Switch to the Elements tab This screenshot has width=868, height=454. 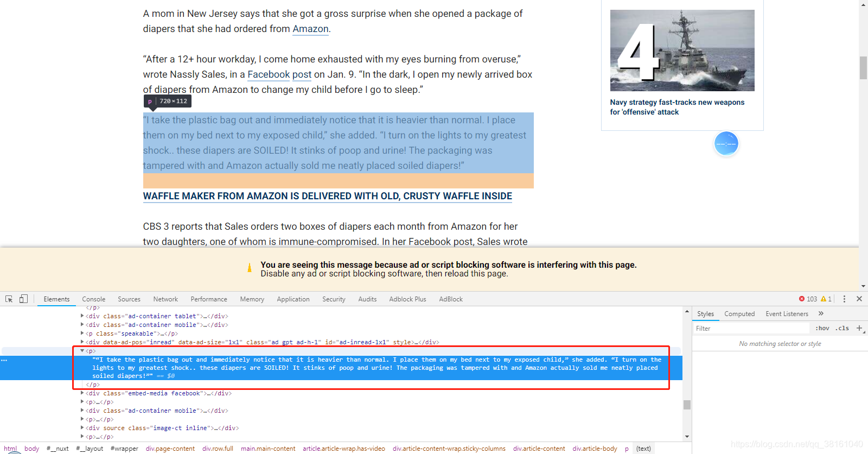pyautogui.click(x=56, y=299)
